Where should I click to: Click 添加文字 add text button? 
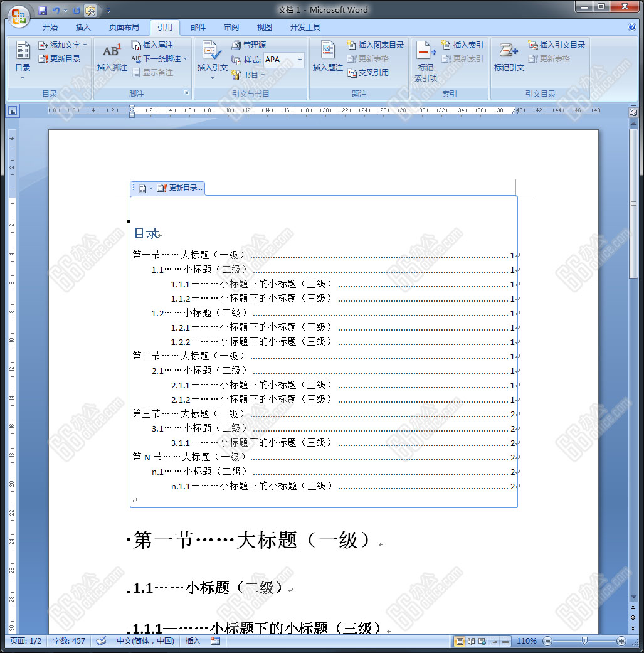tap(63, 45)
